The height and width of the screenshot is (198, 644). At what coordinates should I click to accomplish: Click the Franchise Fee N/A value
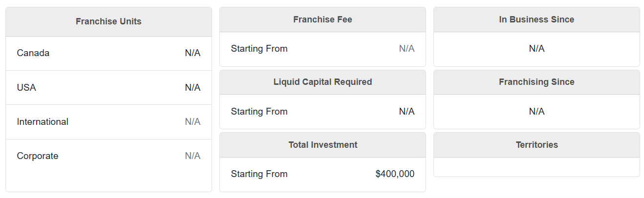pyautogui.click(x=407, y=49)
